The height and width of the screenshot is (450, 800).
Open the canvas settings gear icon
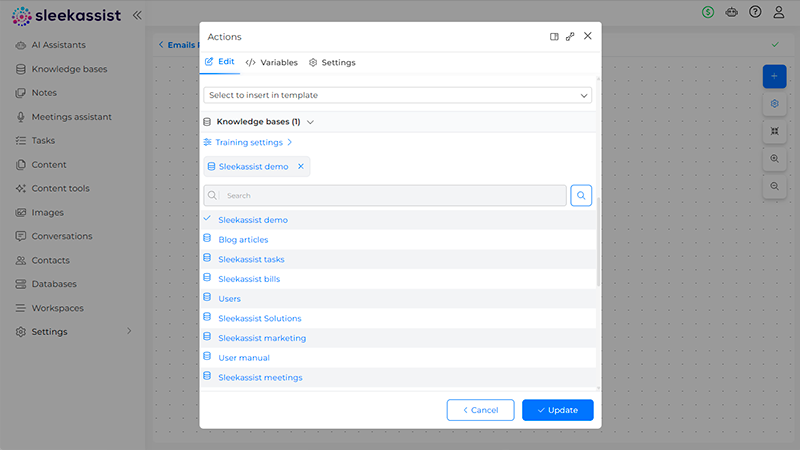pos(774,104)
